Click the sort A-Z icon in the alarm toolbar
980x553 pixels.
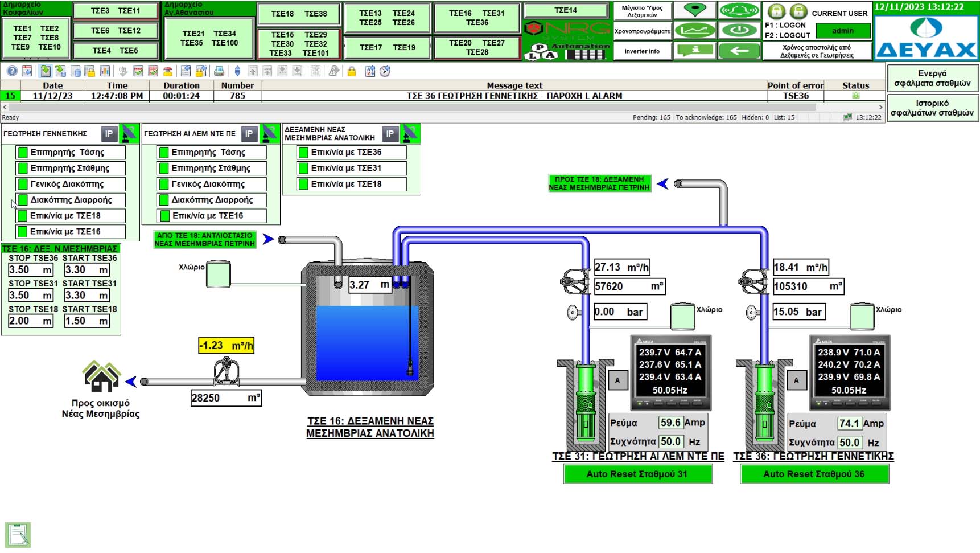pyautogui.click(x=370, y=71)
